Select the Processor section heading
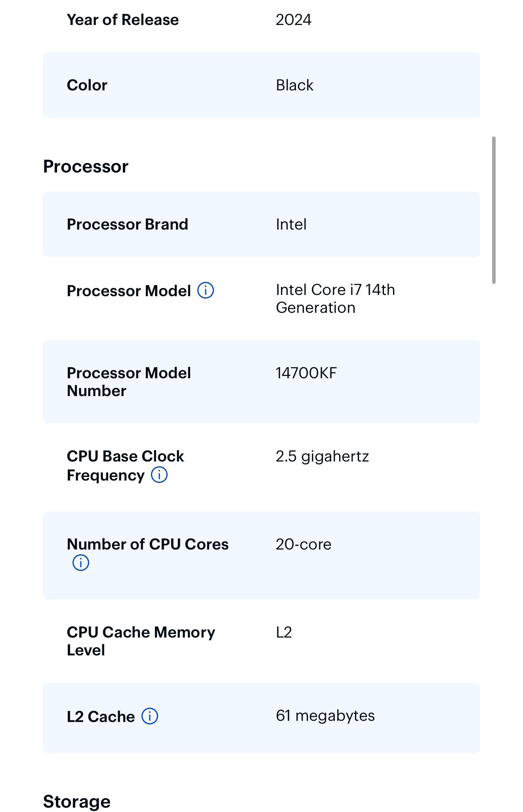The height and width of the screenshot is (812, 523). tap(86, 167)
